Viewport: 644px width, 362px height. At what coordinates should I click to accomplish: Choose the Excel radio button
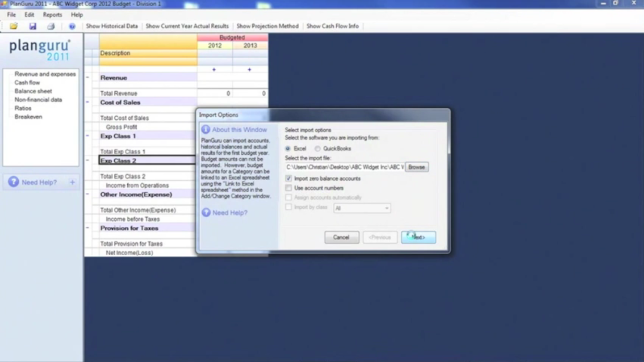pyautogui.click(x=288, y=149)
